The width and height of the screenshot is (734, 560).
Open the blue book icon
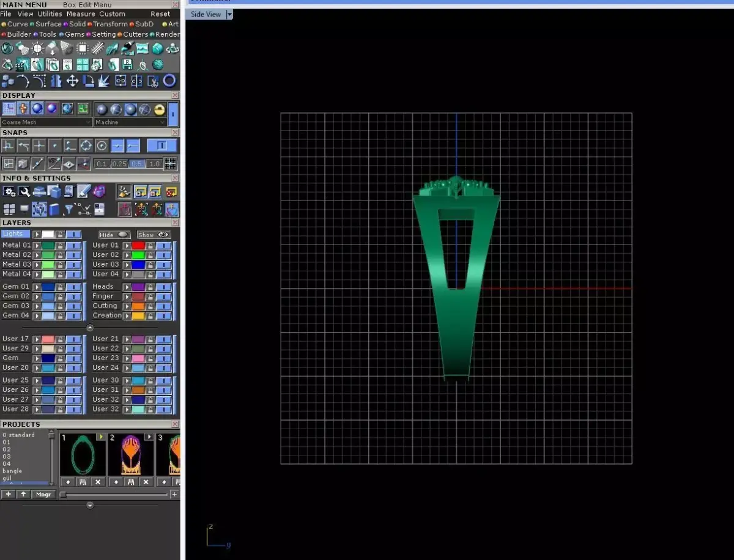pyautogui.click(x=53, y=209)
